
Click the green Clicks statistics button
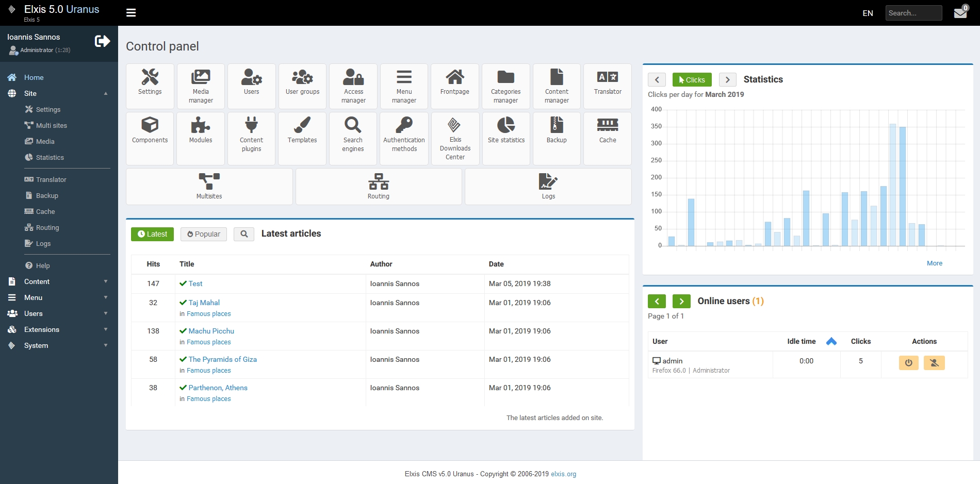[x=692, y=79]
